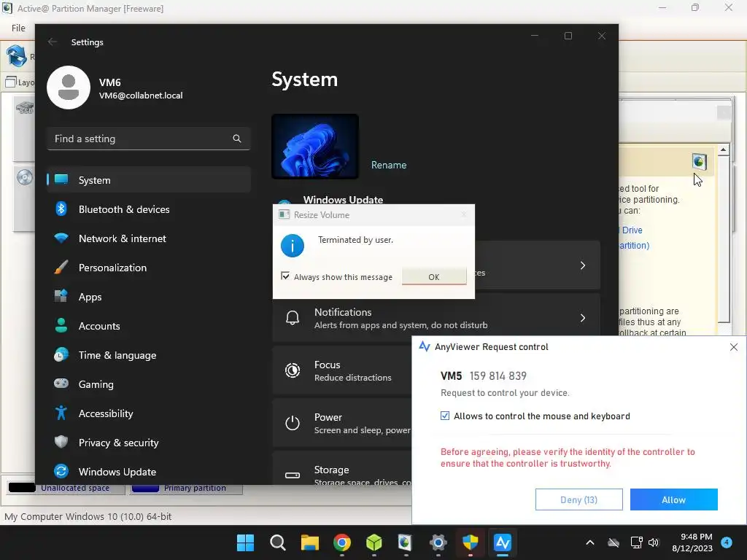The image size is (747, 560).
Task: Click the Settings back arrow
Action: [x=53, y=42]
